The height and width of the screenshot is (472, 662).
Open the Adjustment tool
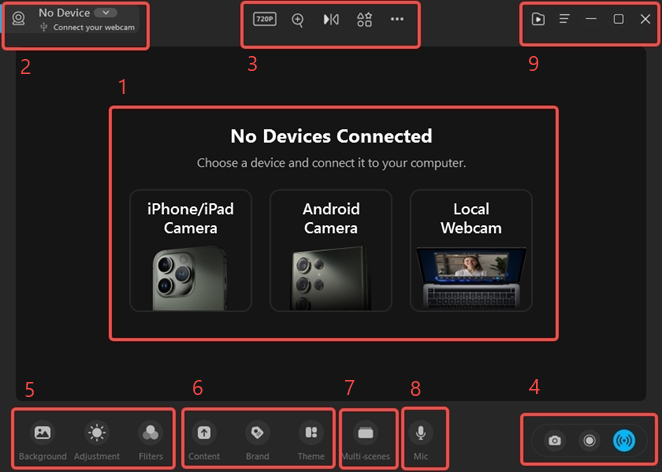pyautogui.click(x=97, y=440)
